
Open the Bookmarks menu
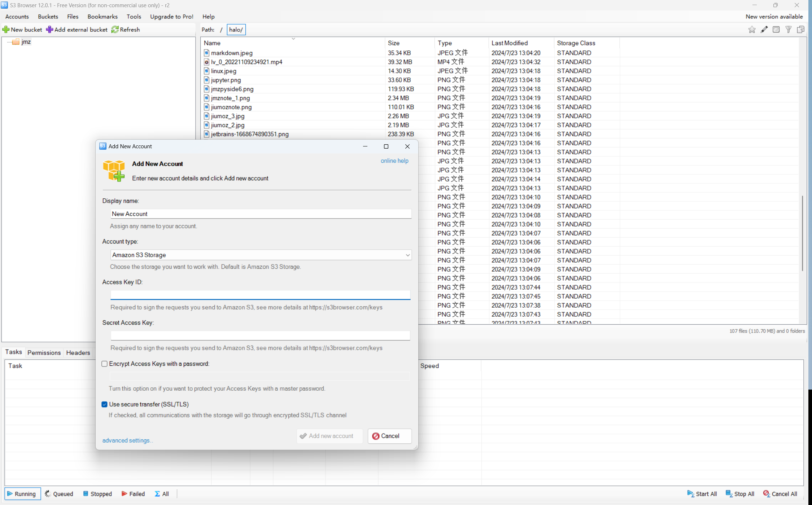102,17
